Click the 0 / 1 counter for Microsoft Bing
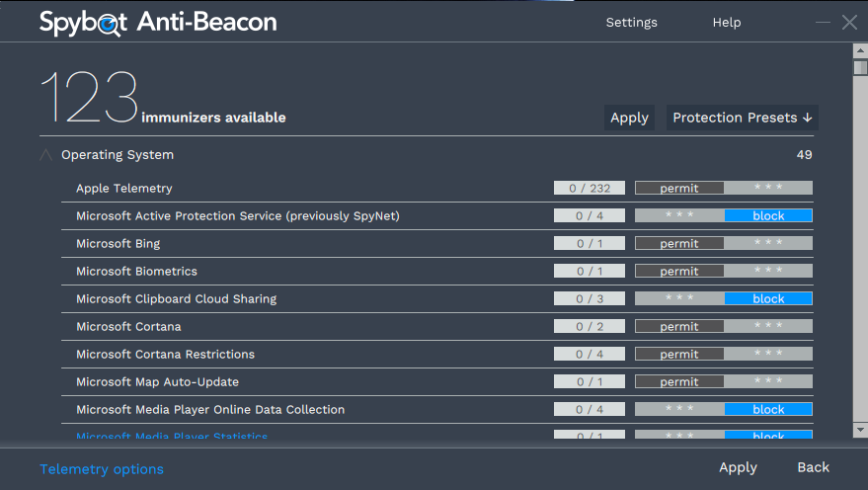 [589, 243]
